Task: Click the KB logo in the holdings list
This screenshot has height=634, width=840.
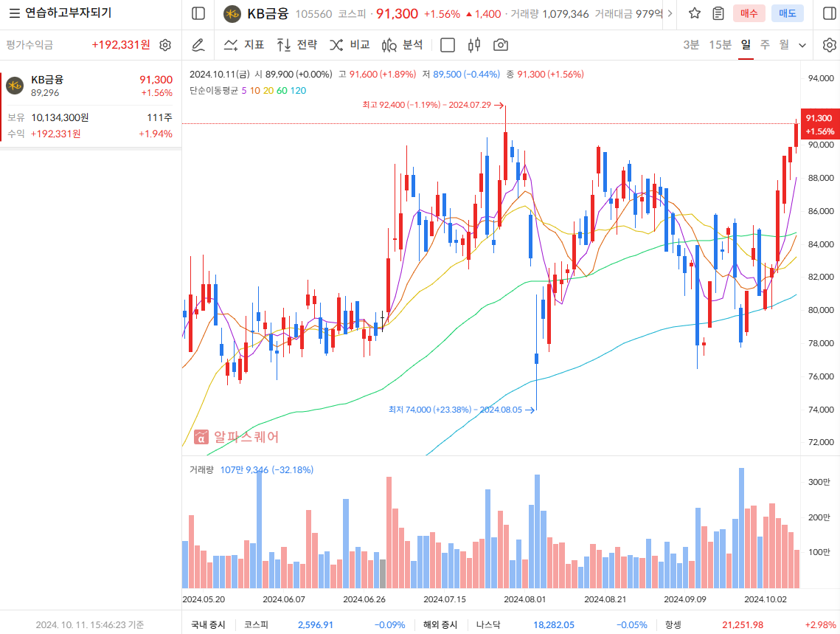Action: click(x=15, y=86)
